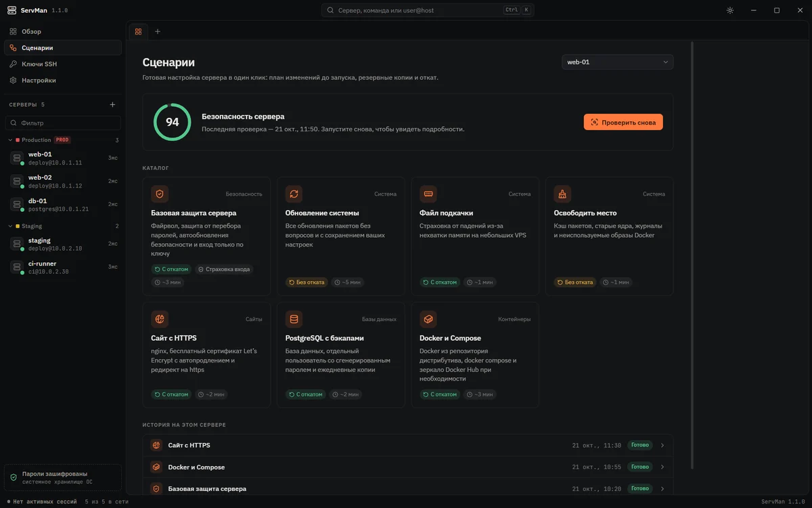Select the web-02 server row
Image resolution: width=812 pixels, height=508 pixels.
[63, 181]
